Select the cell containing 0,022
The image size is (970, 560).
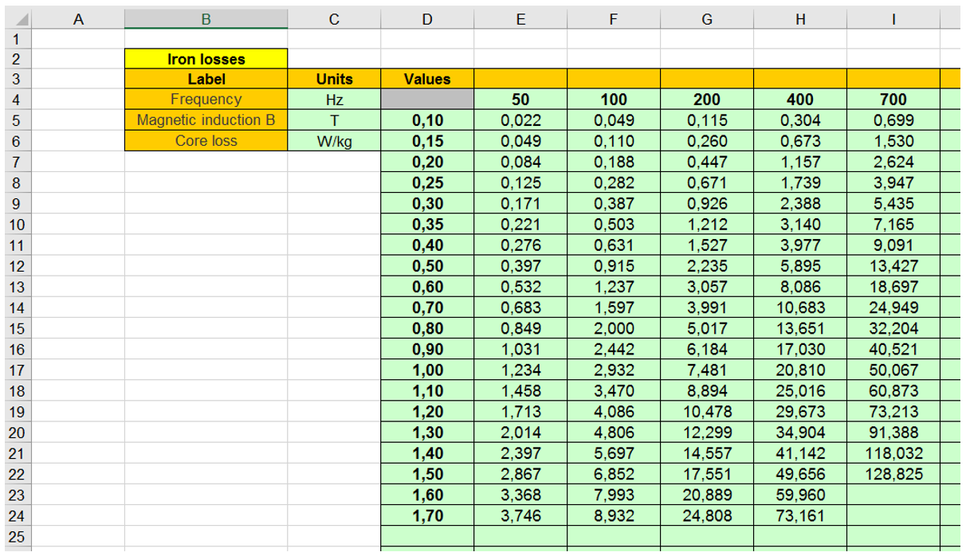click(x=520, y=120)
